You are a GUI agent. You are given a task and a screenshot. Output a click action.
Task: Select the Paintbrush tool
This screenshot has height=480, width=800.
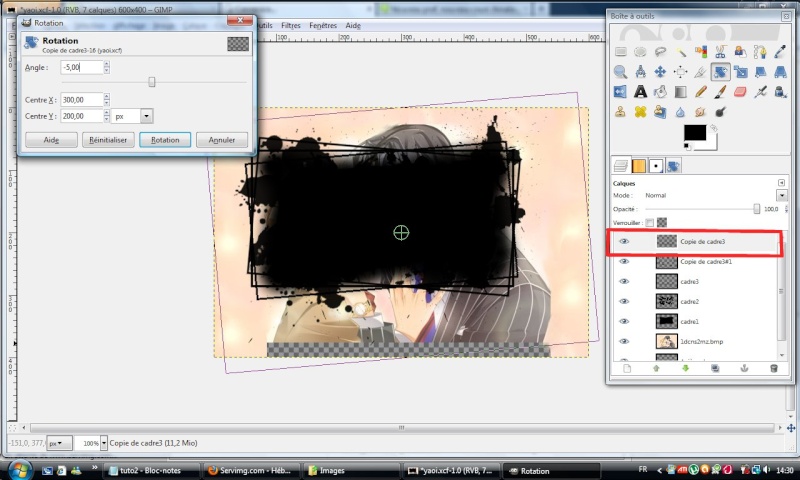[720, 92]
